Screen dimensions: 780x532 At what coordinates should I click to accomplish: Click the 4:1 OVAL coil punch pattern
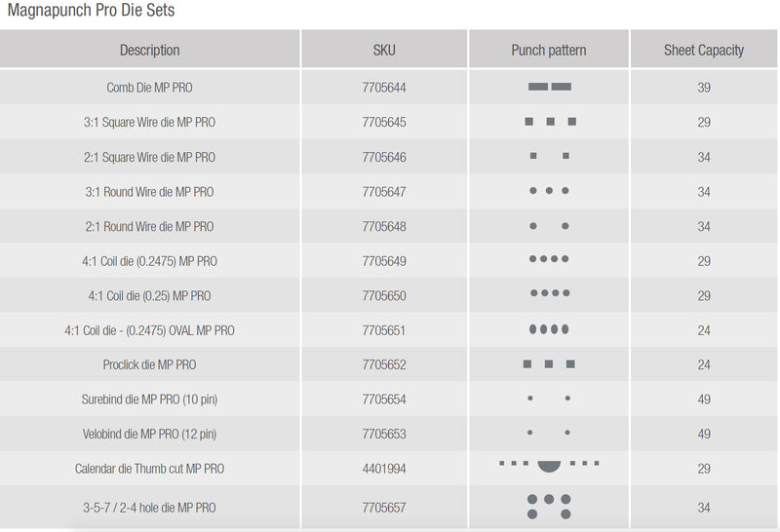(549, 330)
